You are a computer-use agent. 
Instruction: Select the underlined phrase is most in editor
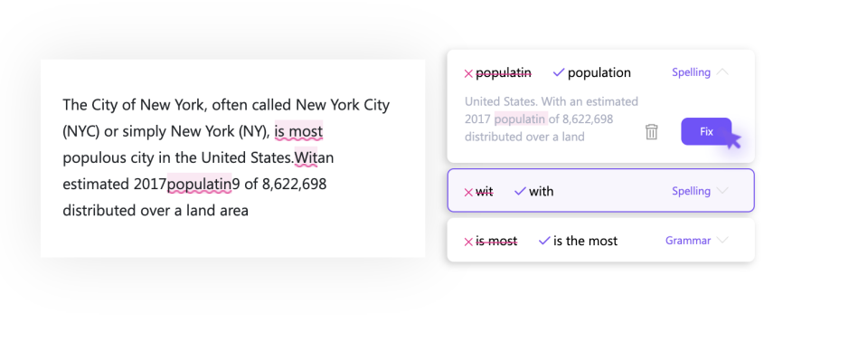point(298,132)
